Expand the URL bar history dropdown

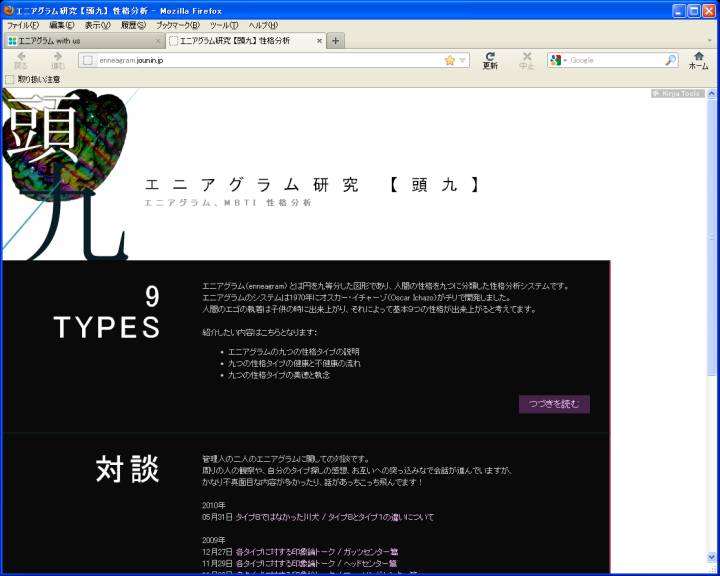click(463, 60)
